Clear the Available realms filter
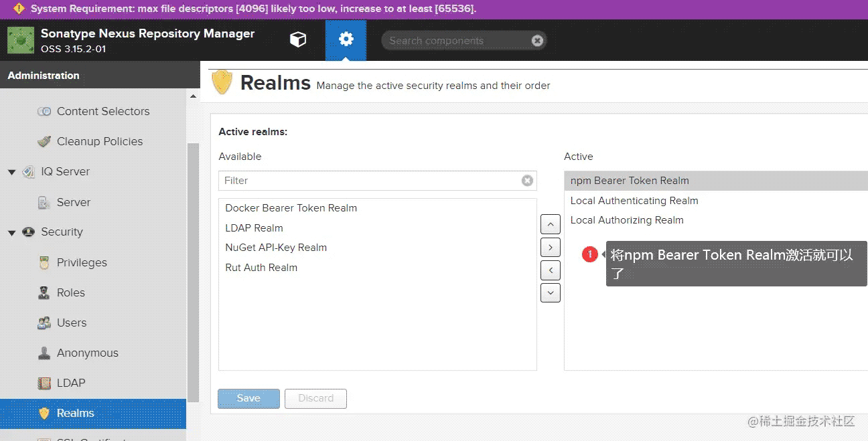Screen dimensions: 868x441 (527, 181)
